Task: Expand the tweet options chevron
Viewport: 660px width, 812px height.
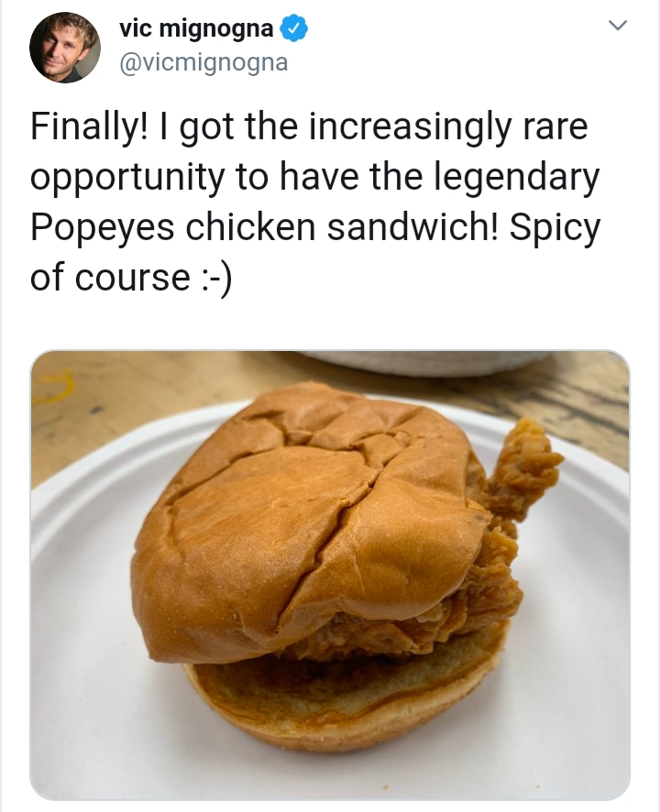Action: (x=618, y=26)
